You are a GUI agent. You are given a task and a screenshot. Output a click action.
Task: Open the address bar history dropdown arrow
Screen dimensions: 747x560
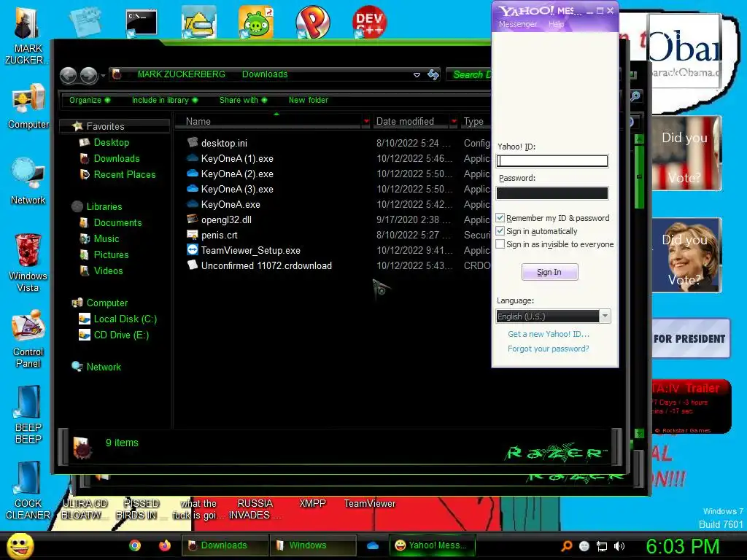coord(417,75)
